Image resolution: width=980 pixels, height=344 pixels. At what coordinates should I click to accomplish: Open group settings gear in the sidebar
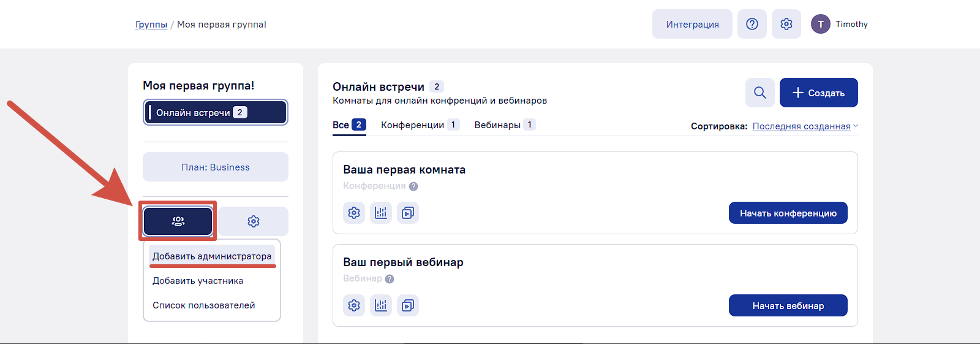[254, 221]
